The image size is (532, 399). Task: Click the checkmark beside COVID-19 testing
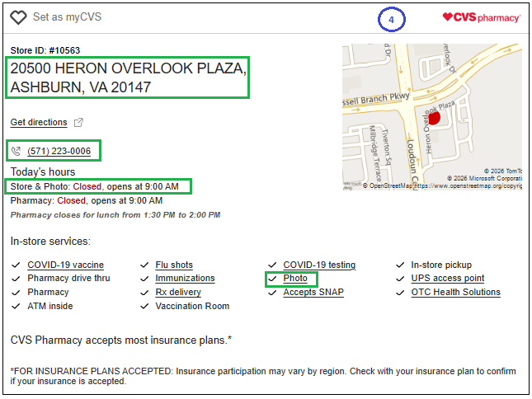pos(272,265)
